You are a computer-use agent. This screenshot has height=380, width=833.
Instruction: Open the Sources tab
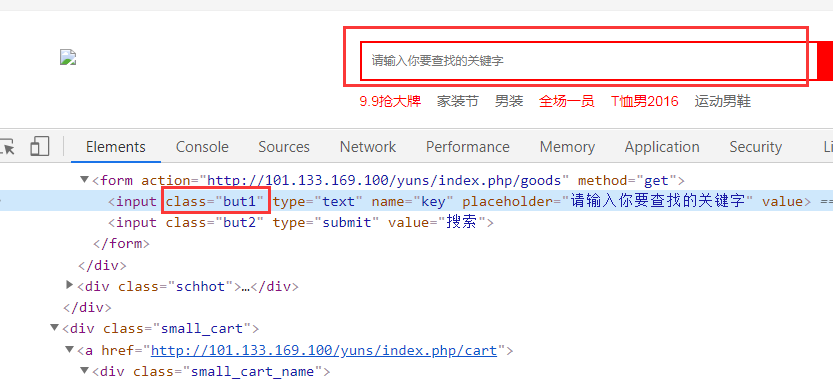(x=284, y=147)
